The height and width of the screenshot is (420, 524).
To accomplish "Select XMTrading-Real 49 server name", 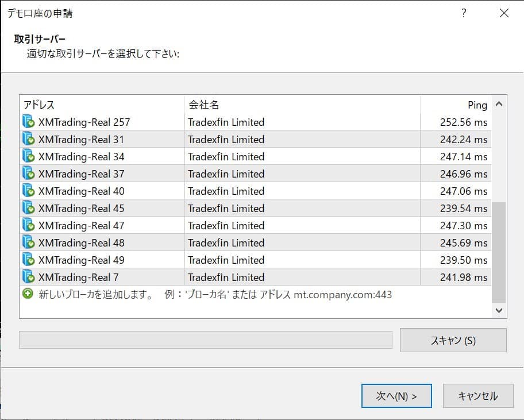I will 81,260.
